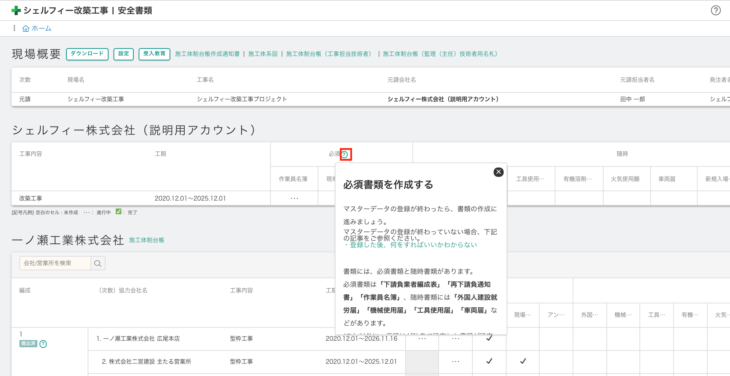Viewport: 730px width, 376px height.
Task: Click the home house icon in breadcrumb
Action: tap(26, 28)
